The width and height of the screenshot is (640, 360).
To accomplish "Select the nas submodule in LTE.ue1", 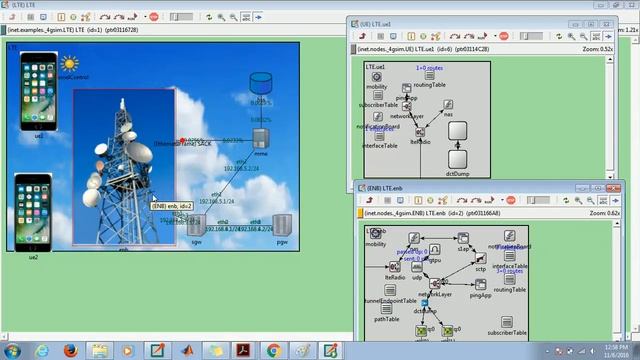I will point(448,104).
